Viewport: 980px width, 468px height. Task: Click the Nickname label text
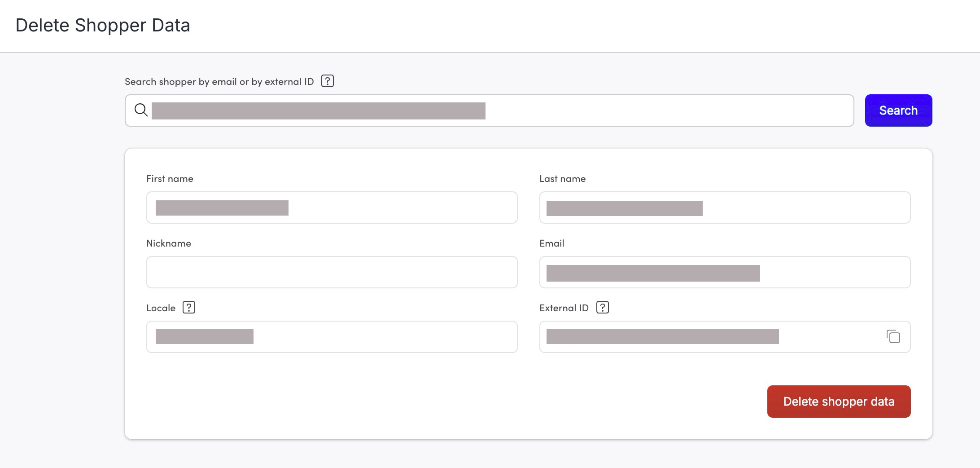tap(169, 243)
